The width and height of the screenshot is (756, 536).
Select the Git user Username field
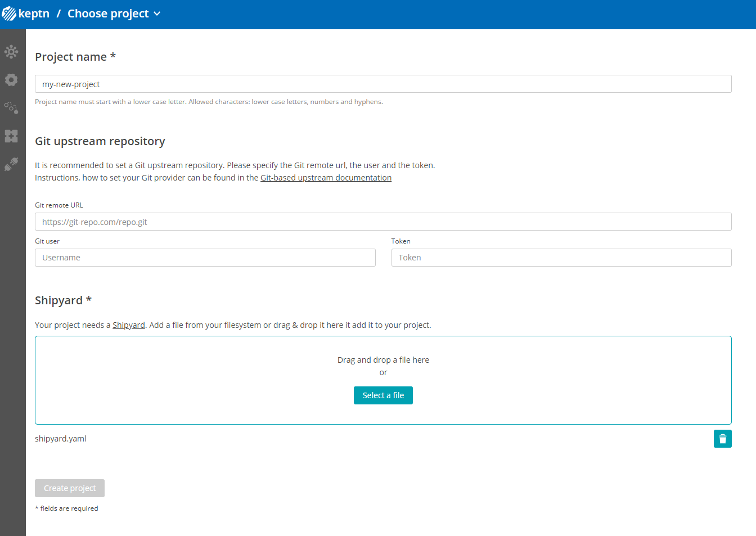pos(205,257)
